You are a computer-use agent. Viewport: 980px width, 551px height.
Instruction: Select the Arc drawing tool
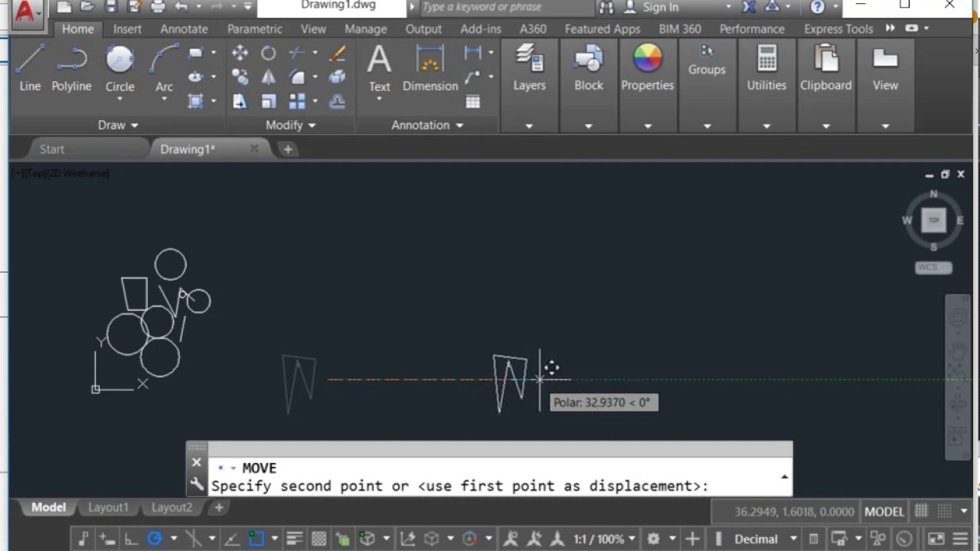coord(164,69)
